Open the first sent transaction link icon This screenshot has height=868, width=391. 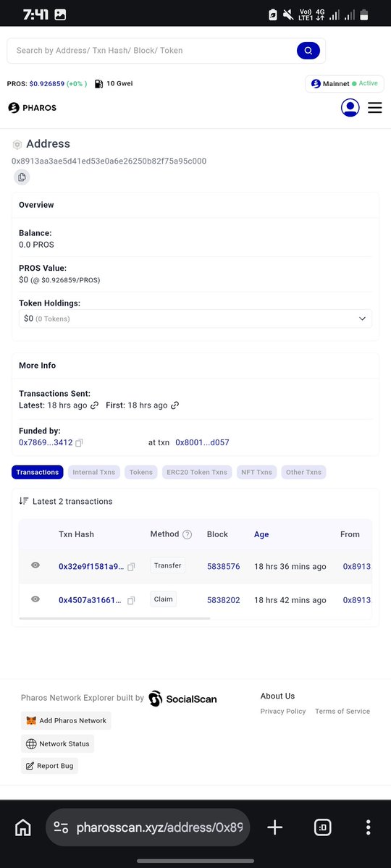(x=175, y=405)
